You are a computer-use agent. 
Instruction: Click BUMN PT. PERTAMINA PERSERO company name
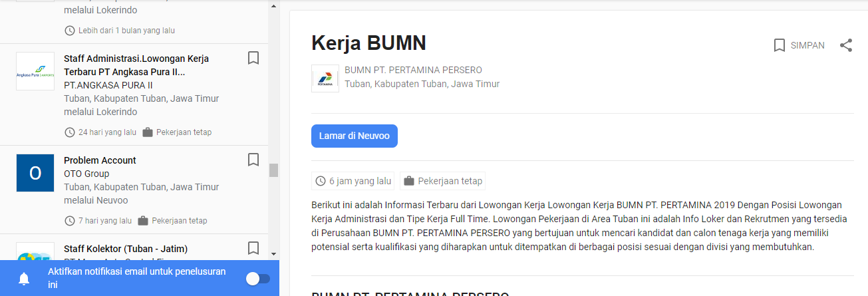(x=413, y=70)
